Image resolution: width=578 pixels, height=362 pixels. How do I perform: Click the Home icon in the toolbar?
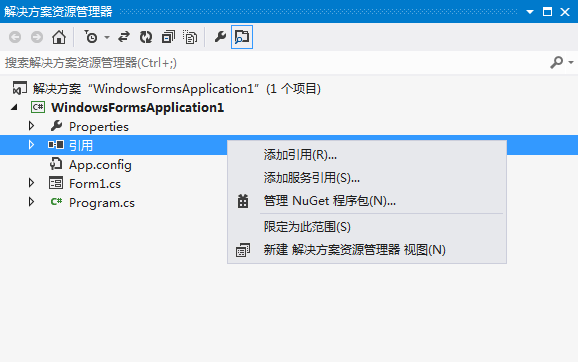tap(59, 37)
